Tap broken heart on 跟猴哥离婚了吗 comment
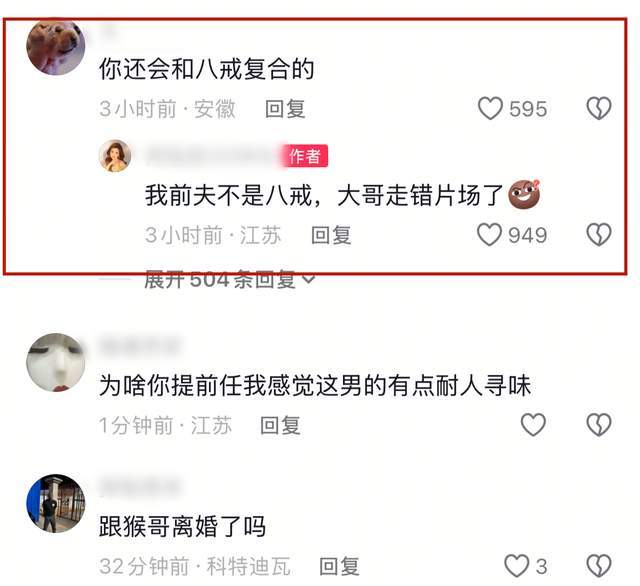640x586 pixels. click(599, 566)
